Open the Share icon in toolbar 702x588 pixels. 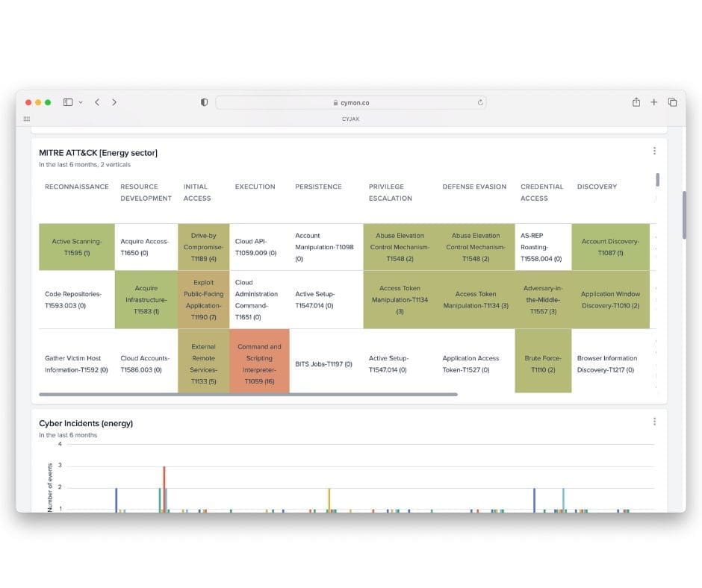(636, 102)
